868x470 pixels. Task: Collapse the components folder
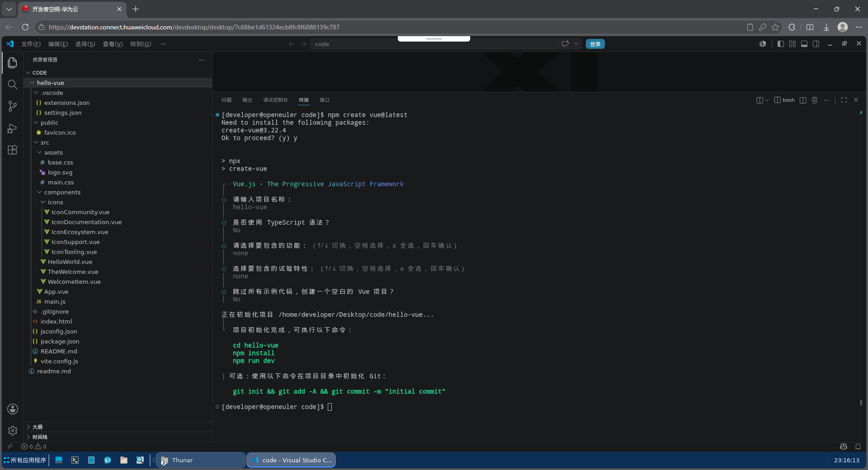point(118,192)
